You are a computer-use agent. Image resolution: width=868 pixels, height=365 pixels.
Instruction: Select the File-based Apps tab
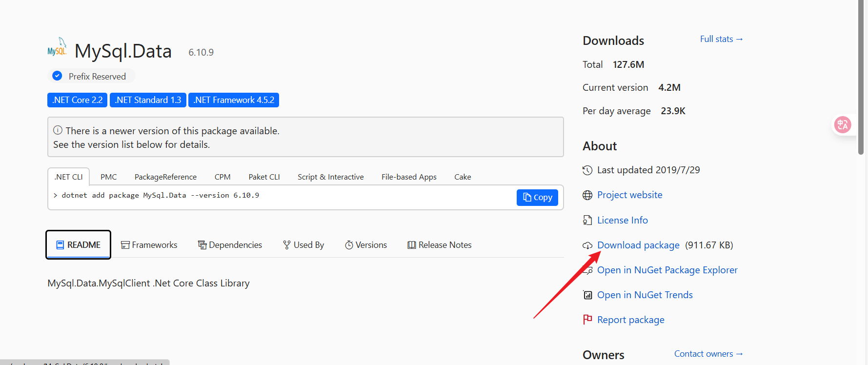[409, 177]
